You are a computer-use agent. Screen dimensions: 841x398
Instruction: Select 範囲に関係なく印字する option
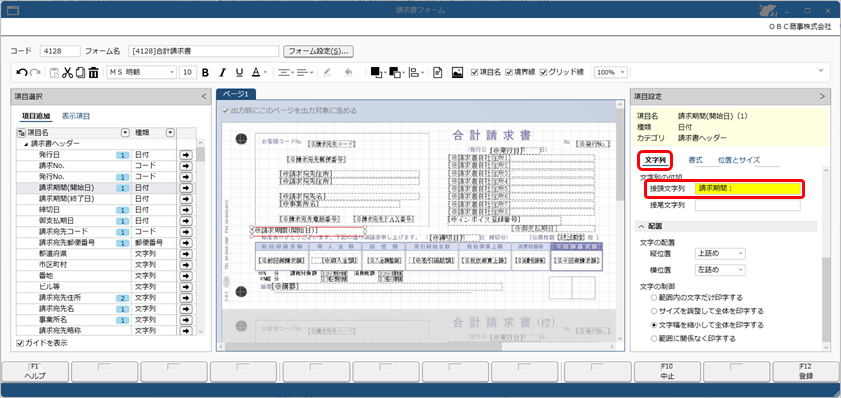pyautogui.click(x=653, y=338)
